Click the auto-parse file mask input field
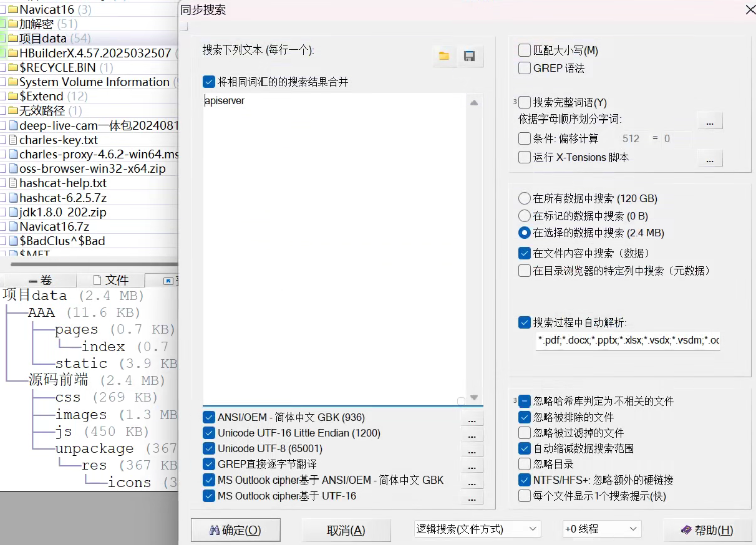 click(628, 340)
